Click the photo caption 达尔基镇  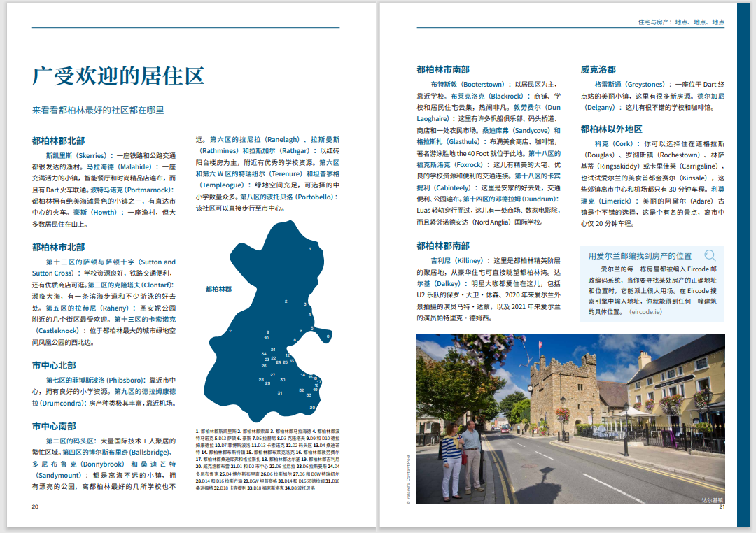(712, 500)
